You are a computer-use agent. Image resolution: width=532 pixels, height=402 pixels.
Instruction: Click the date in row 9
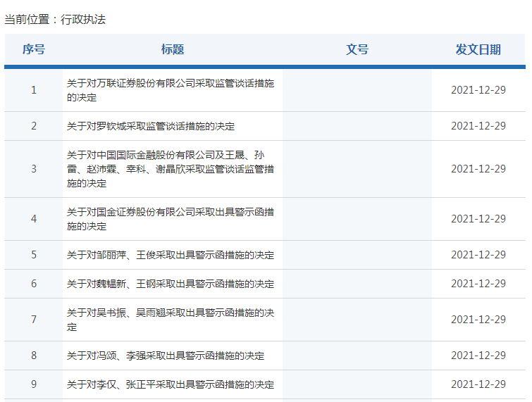tap(478, 384)
